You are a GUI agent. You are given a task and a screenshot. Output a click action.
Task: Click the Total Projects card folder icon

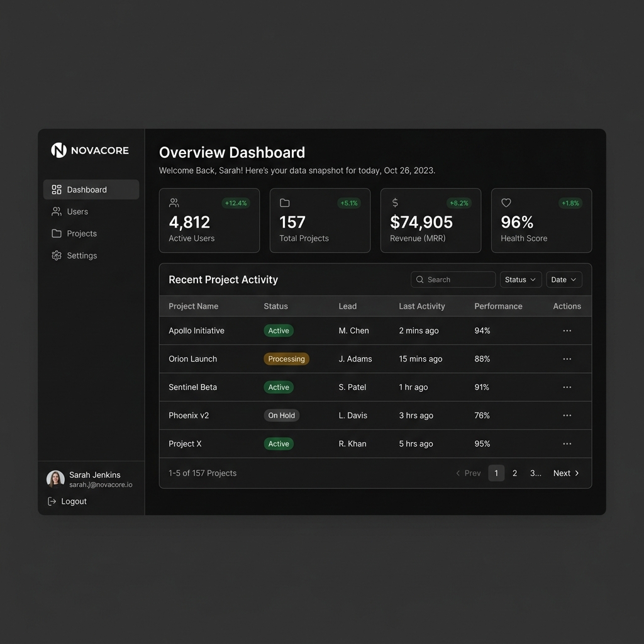tap(285, 203)
